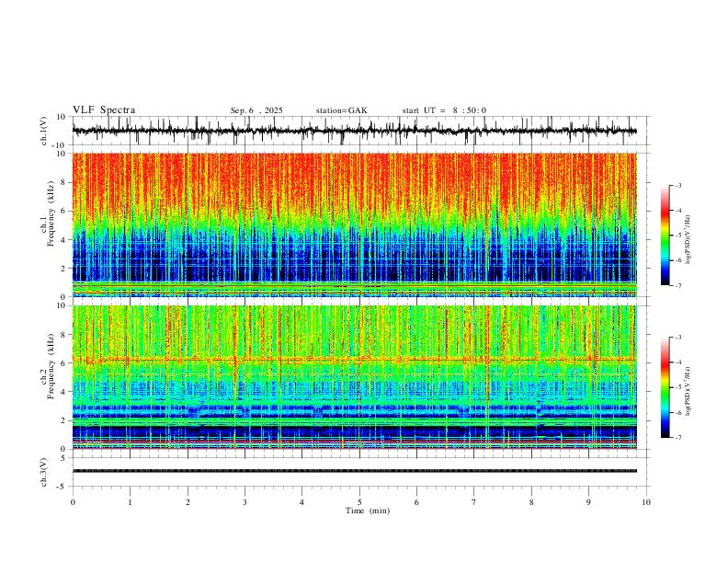Image resolution: width=728 pixels, height=563 pixels.
Task: Click the "10" tick on the time axis
Action: tap(646, 502)
